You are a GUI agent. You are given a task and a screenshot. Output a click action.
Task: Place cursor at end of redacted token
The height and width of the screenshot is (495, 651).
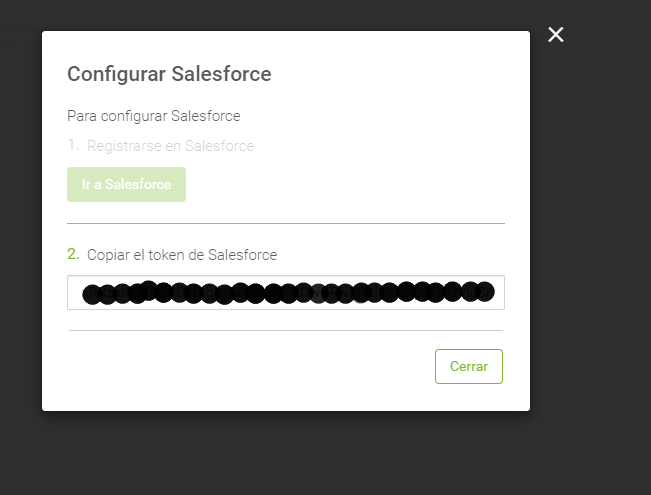tap(494, 292)
